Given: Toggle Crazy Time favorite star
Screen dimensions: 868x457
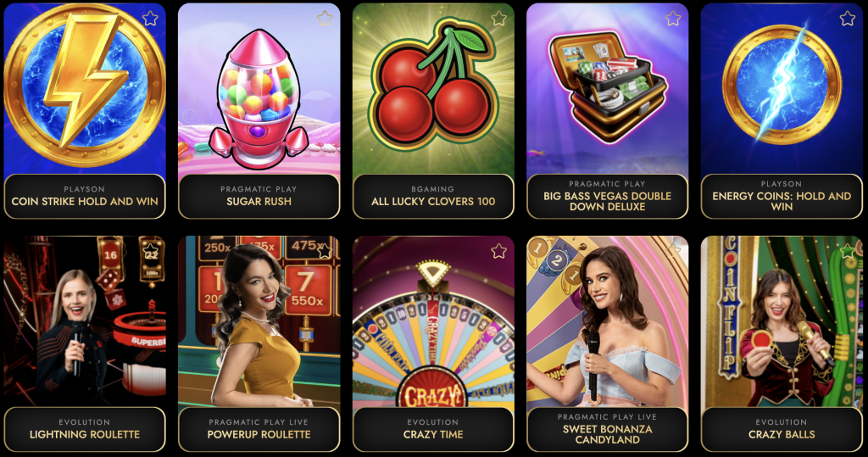Looking at the screenshot, I should tap(498, 252).
